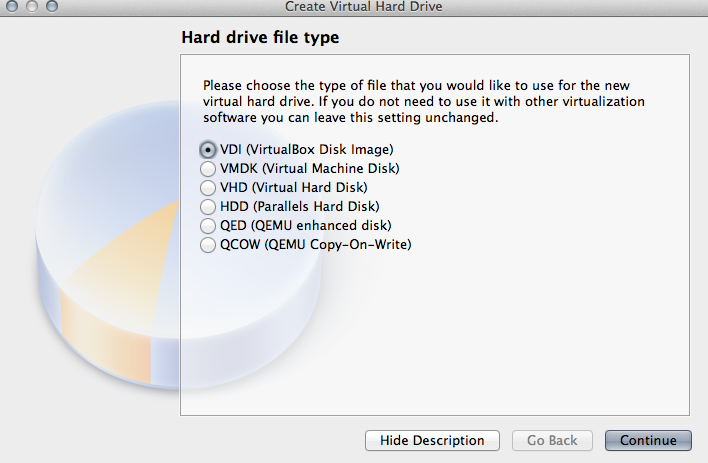Select the QED radio button circle

tap(208, 225)
